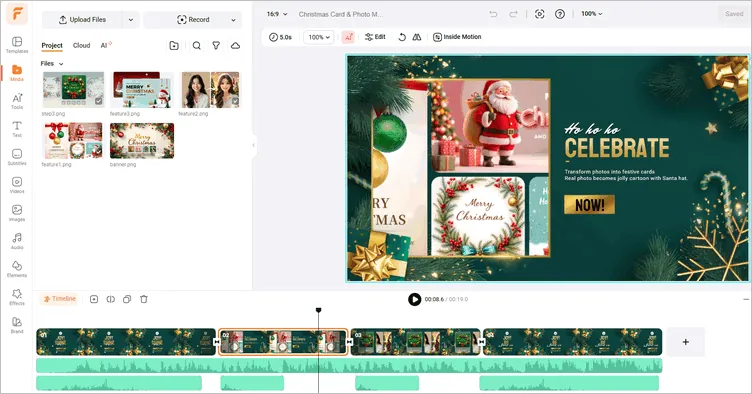Viewport: 752px width, 394px height.
Task: Click the FlexClip logo icon
Action: 17,14
